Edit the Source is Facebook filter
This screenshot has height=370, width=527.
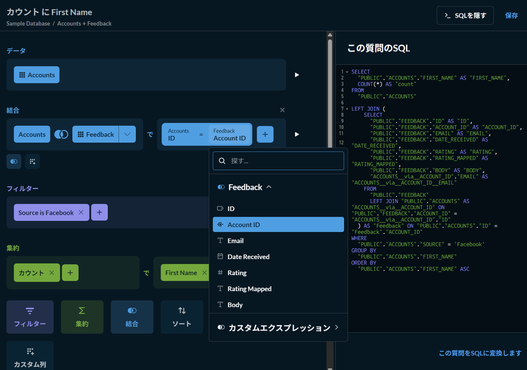pos(46,212)
